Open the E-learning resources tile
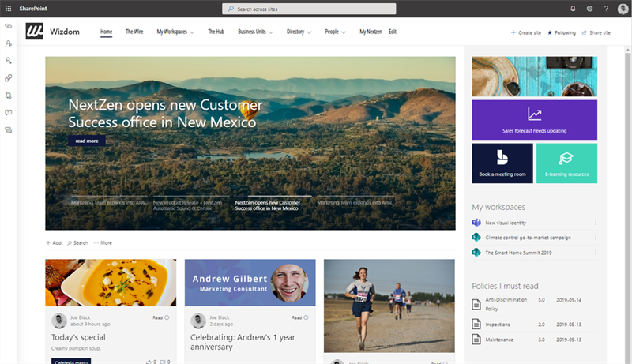Screen dimensions: 632x364 (566, 163)
